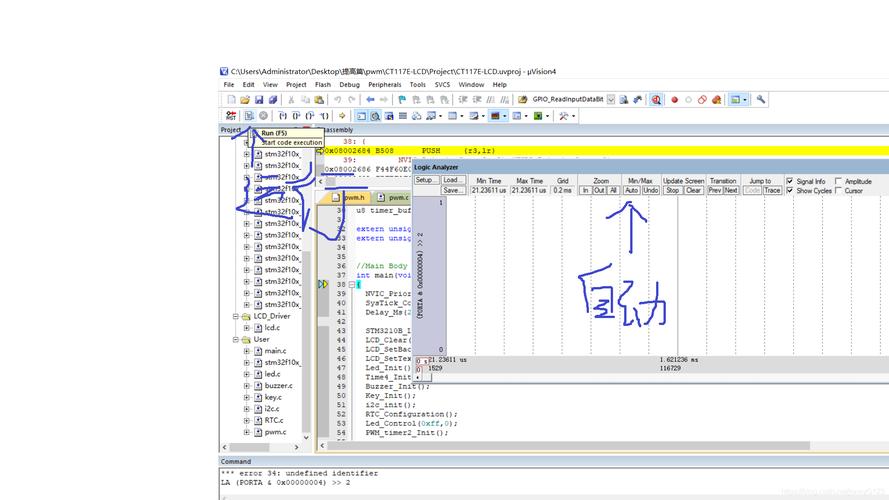Image resolution: width=889 pixels, height=500 pixels.
Task: Open the Analysis windows dropdown arrow
Action: click(x=505, y=116)
